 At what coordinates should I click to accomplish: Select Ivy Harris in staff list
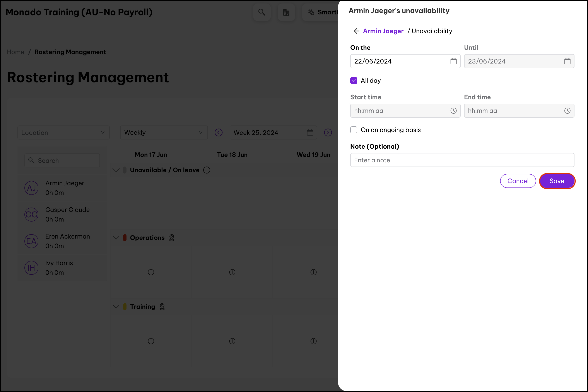62,268
